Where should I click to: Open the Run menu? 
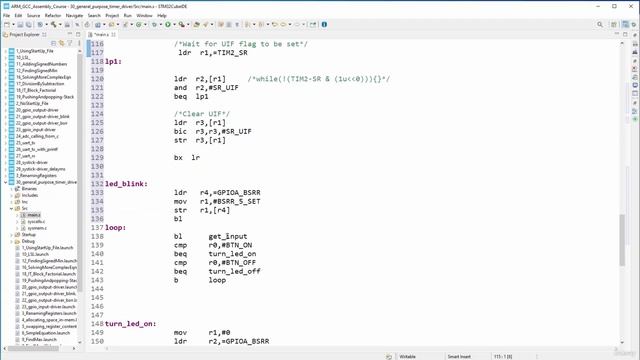pos(128,16)
